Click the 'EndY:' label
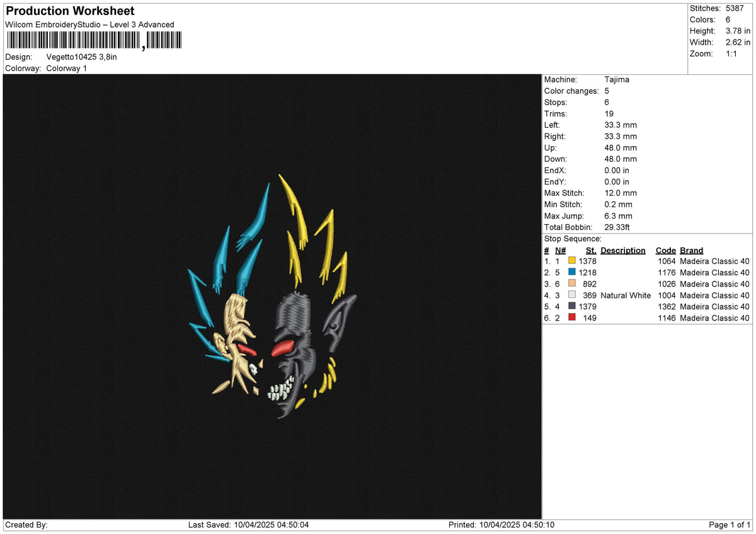This screenshot has height=534, width=756. pos(556,181)
